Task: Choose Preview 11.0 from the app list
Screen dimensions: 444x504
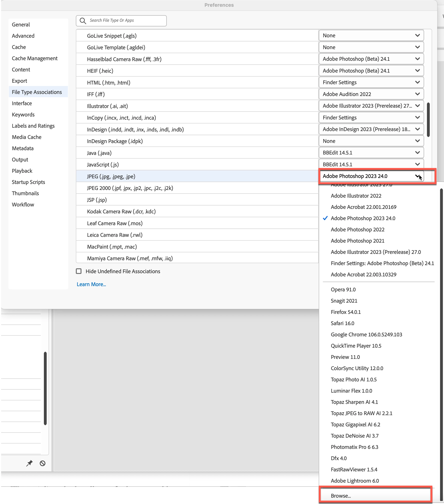Action: 345,357
